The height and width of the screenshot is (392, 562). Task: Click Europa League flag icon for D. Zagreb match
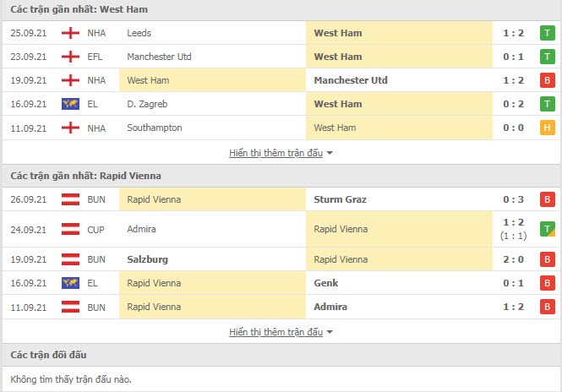[70, 104]
